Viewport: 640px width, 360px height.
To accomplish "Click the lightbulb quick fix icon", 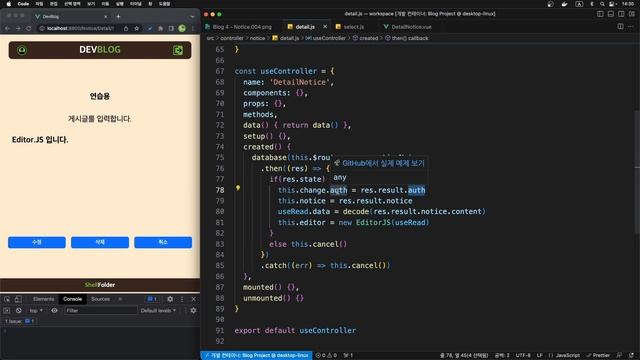I will (238, 188).
